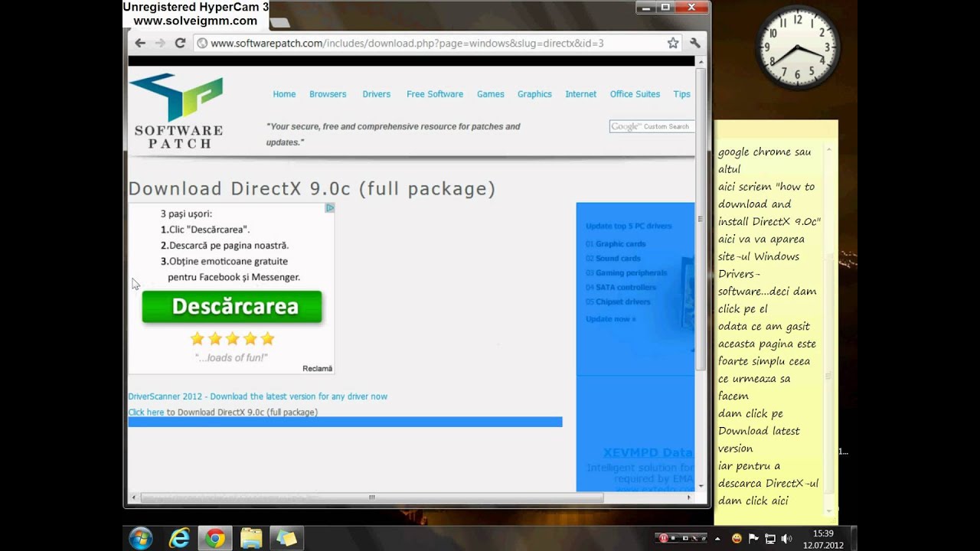Click the page's horizontal scrollbar thumb
980x551 pixels.
372,497
